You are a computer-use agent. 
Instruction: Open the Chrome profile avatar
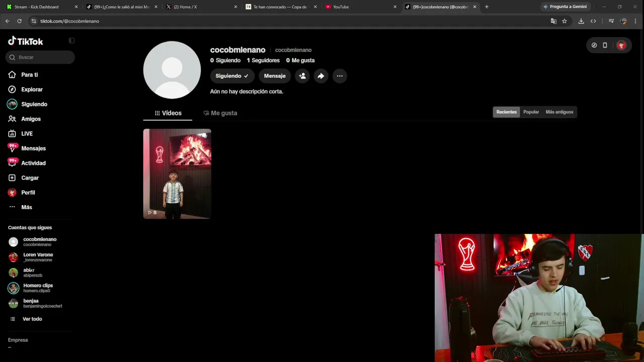pos(623,21)
